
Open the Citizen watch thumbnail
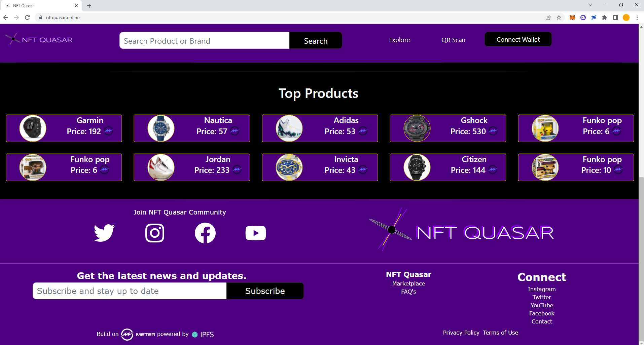(417, 167)
